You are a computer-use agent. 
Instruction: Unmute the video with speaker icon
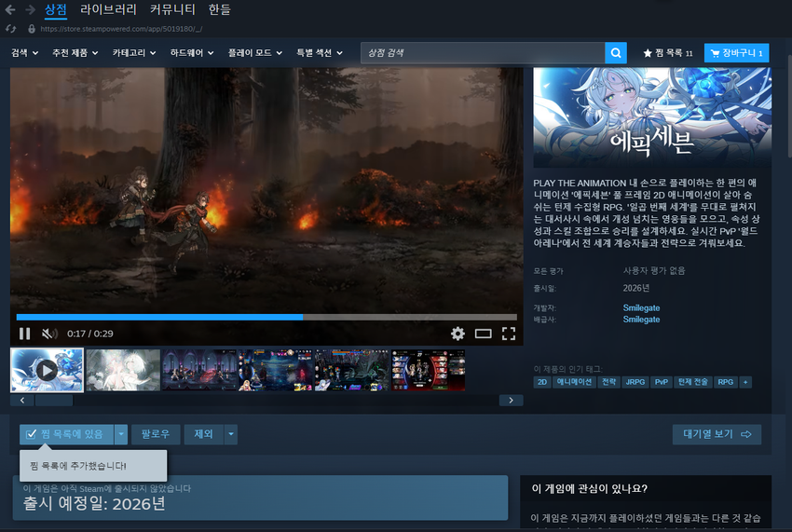49,334
